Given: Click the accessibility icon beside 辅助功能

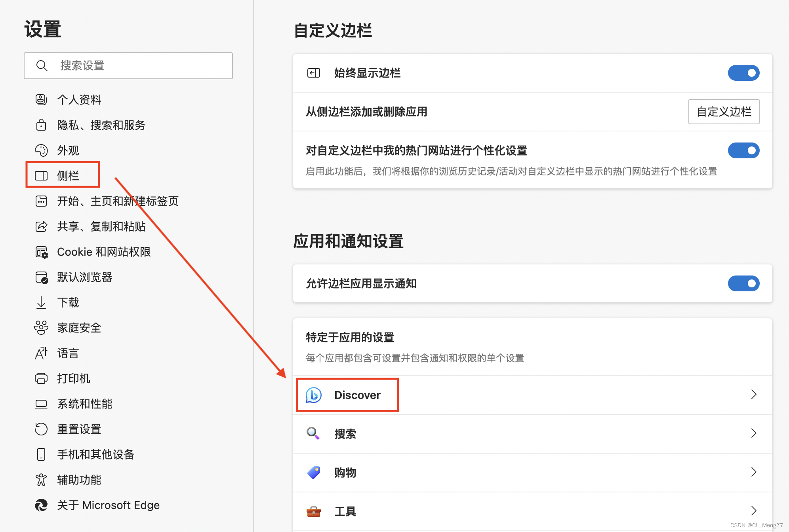Looking at the screenshot, I should 41,480.
